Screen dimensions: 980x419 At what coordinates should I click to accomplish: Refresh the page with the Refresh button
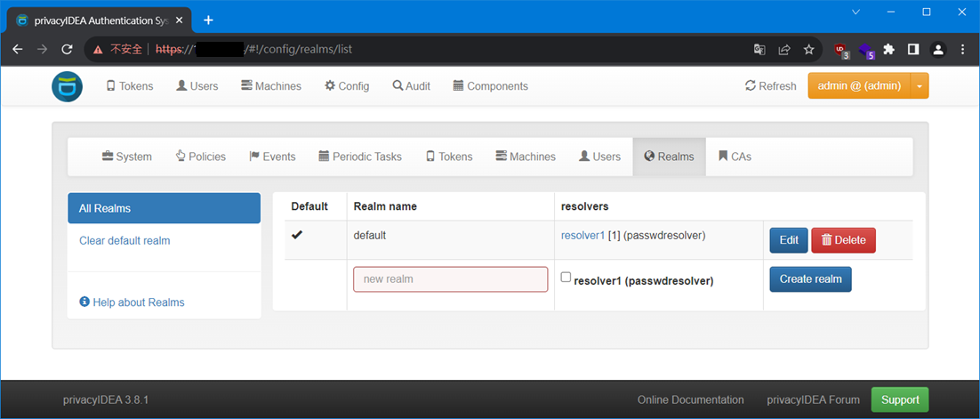771,86
